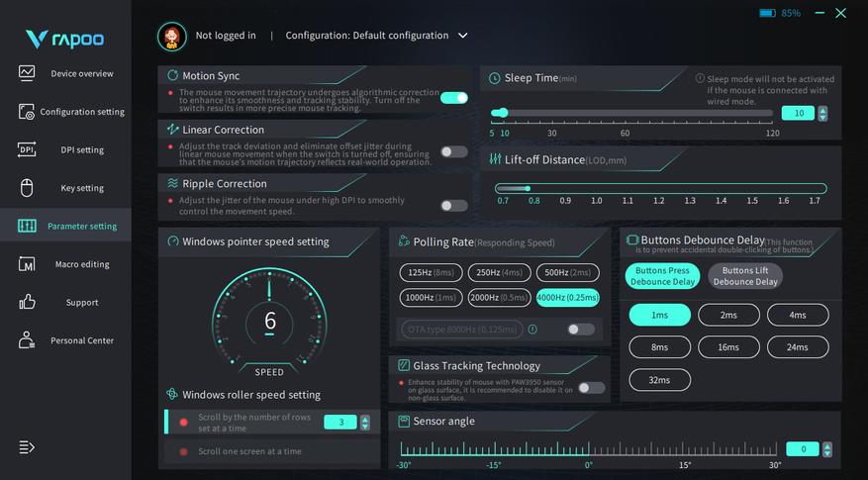This screenshot has width=868, height=480.
Task: Disable the Motion Sync toggle
Action: point(454,98)
